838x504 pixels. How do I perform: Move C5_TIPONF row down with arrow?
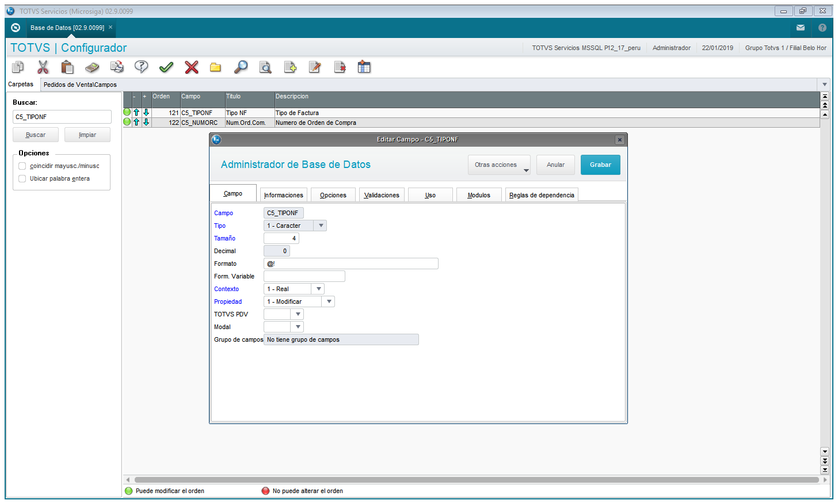[x=146, y=113]
